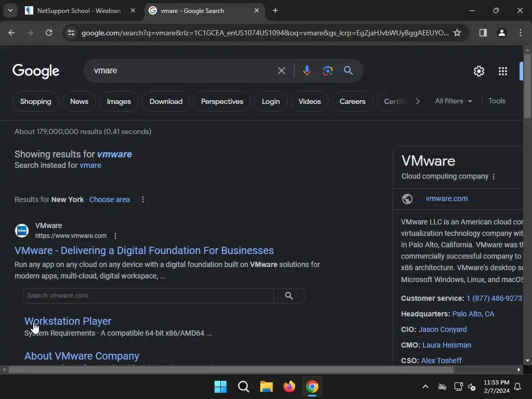Click the Search vmware.com input box

(x=148, y=296)
